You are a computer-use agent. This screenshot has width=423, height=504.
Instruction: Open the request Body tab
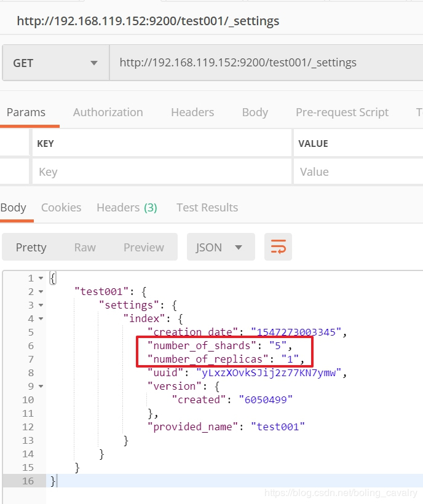255,112
